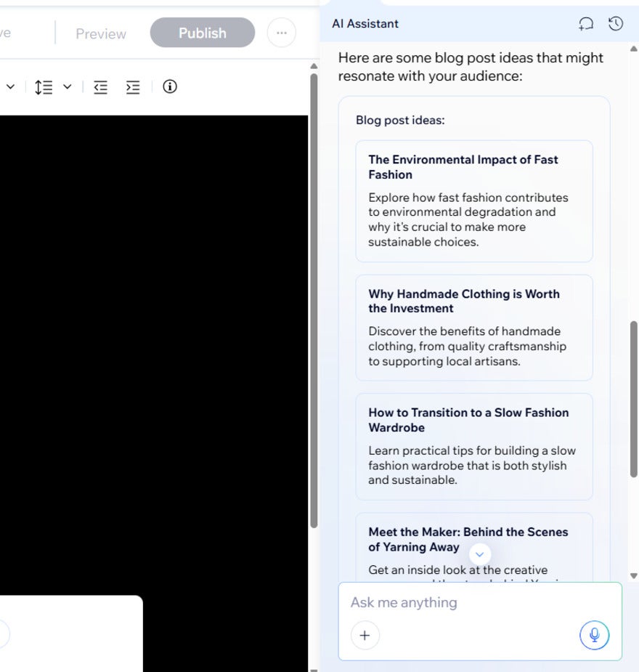Expand the line spacing dropdown arrow
This screenshot has width=639, height=672.
68,87
